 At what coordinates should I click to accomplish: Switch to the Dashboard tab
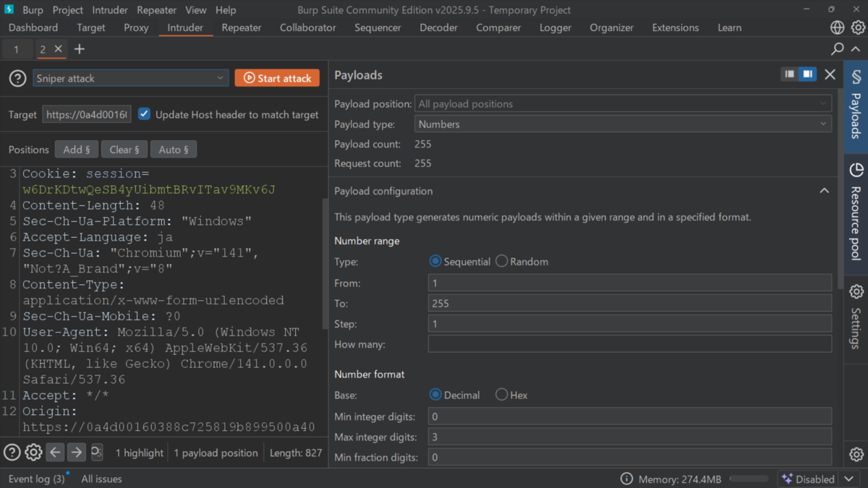(33, 27)
